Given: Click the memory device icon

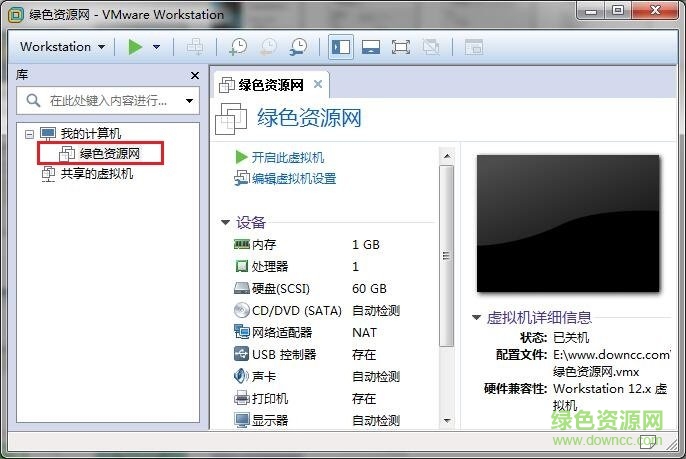Looking at the screenshot, I should pos(241,244).
